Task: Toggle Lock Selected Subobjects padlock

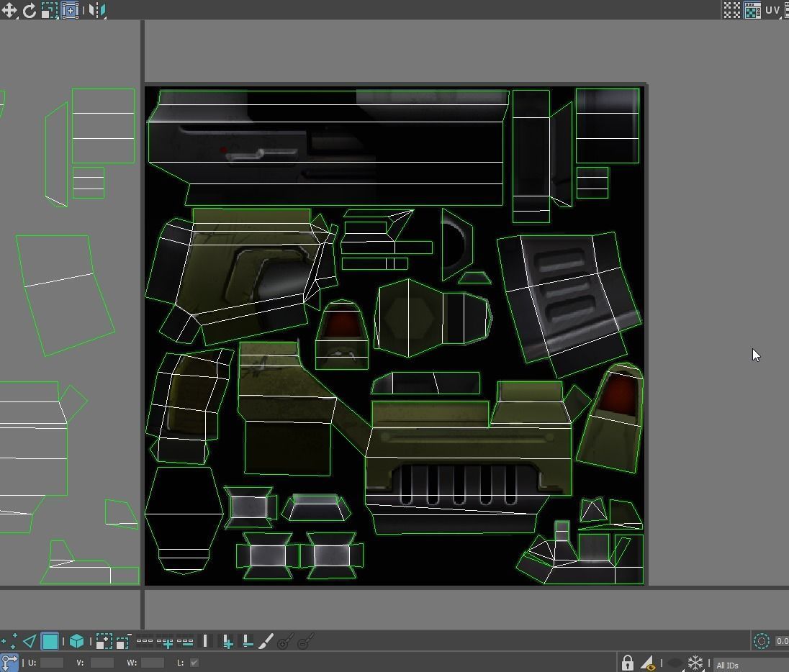Action: (x=627, y=663)
